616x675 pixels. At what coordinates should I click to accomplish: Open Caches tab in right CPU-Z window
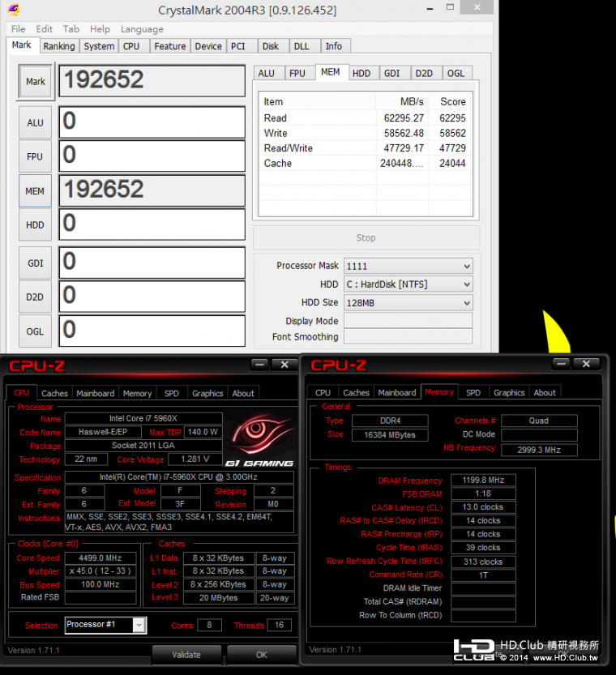[x=357, y=392]
